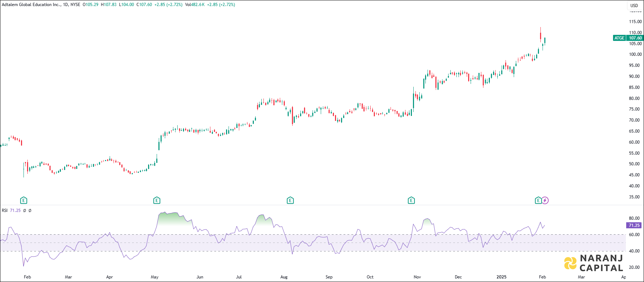The height and width of the screenshot is (282, 644).
Task: Click the green ATGE symbol tag on the price axis
Action: tap(619, 38)
